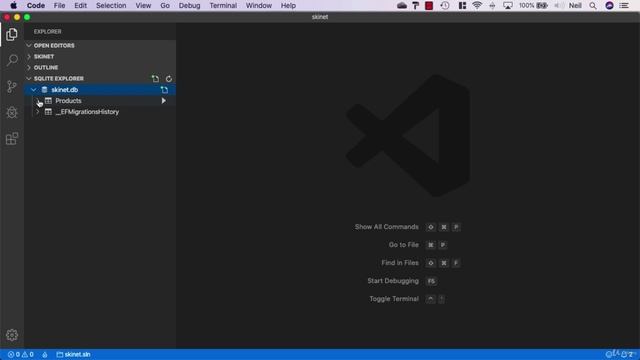Click the red recording icon in menu bar
The image size is (640, 360).
coord(429,6)
